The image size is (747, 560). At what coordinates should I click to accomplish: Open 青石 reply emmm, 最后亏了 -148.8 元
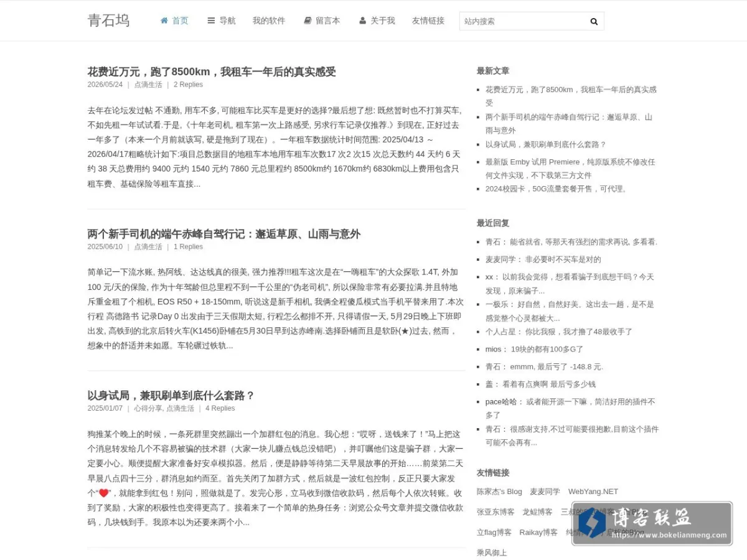click(x=557, y=366)
